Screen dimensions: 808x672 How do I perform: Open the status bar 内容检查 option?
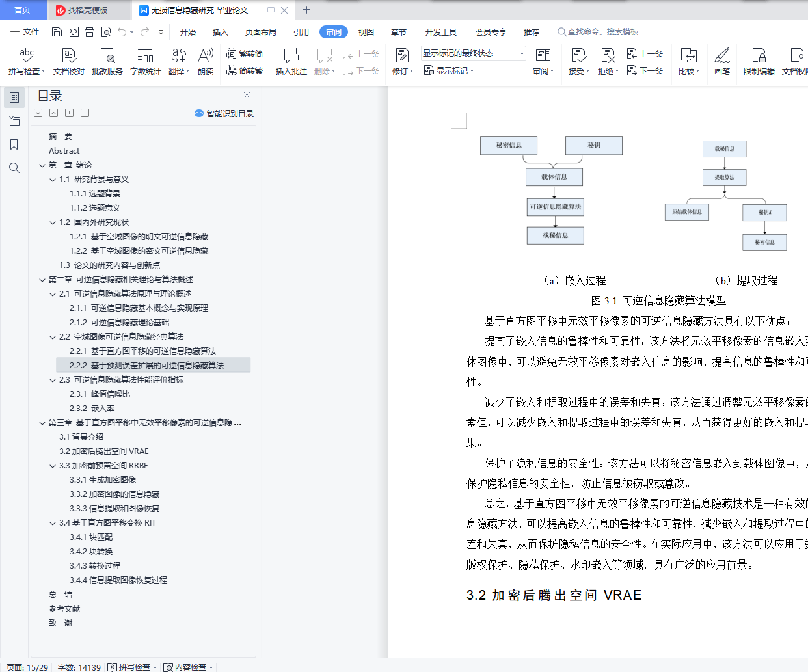[x=189, y=667]
